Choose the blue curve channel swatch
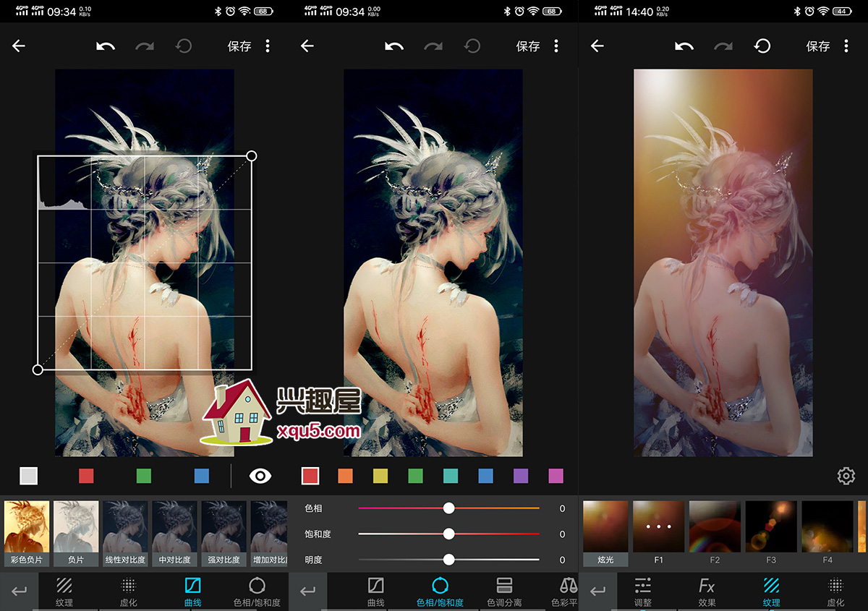This screenshot has height=611, width=868. 202,475
